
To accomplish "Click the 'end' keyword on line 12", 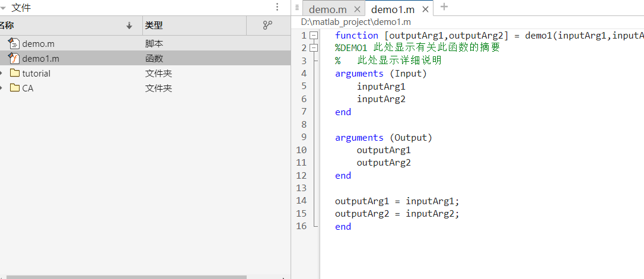I will (343, 176).
